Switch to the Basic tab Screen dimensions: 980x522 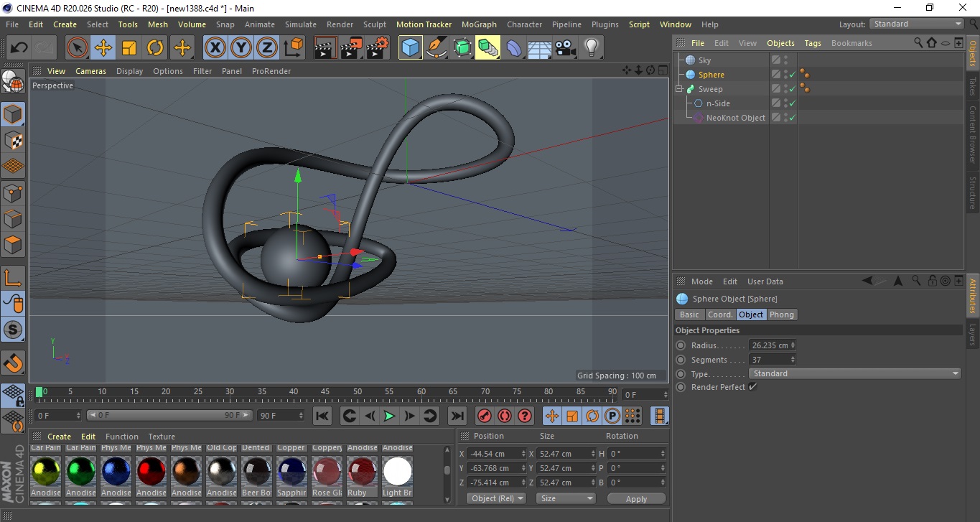pos(689,314)
